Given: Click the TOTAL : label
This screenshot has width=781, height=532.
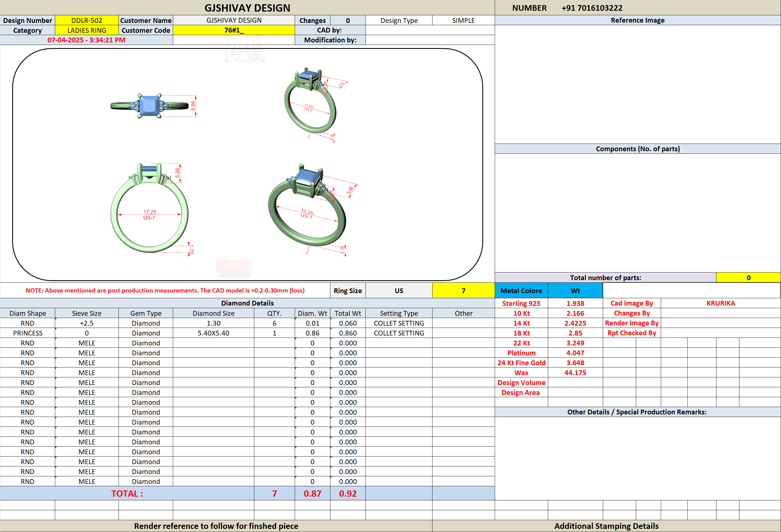Looking at the screenshot, I should click(x=127, y=493).
